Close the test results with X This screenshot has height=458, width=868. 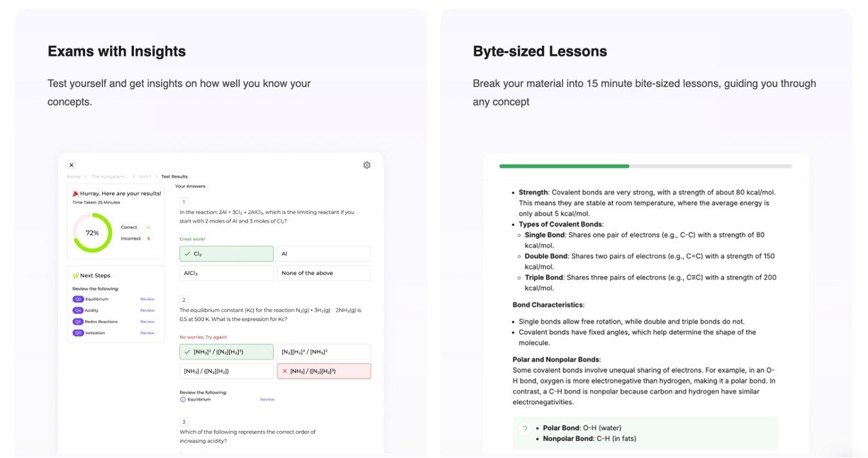coord(71,165)
